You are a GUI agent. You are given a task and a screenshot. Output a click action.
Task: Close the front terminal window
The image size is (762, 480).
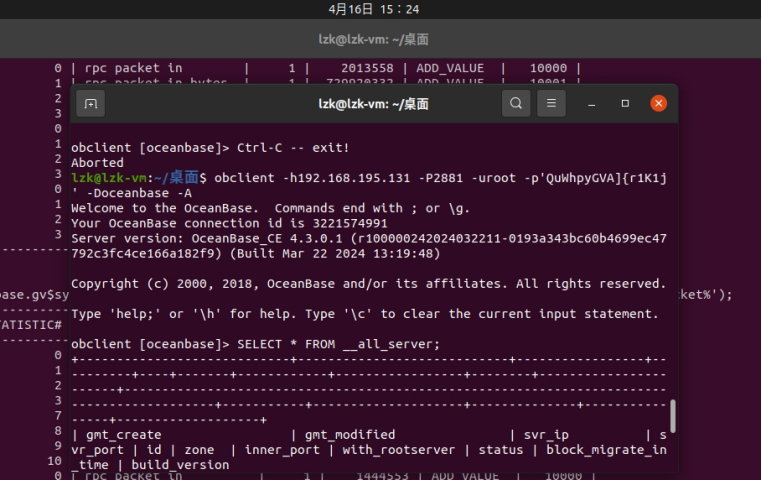click(658, 103)
